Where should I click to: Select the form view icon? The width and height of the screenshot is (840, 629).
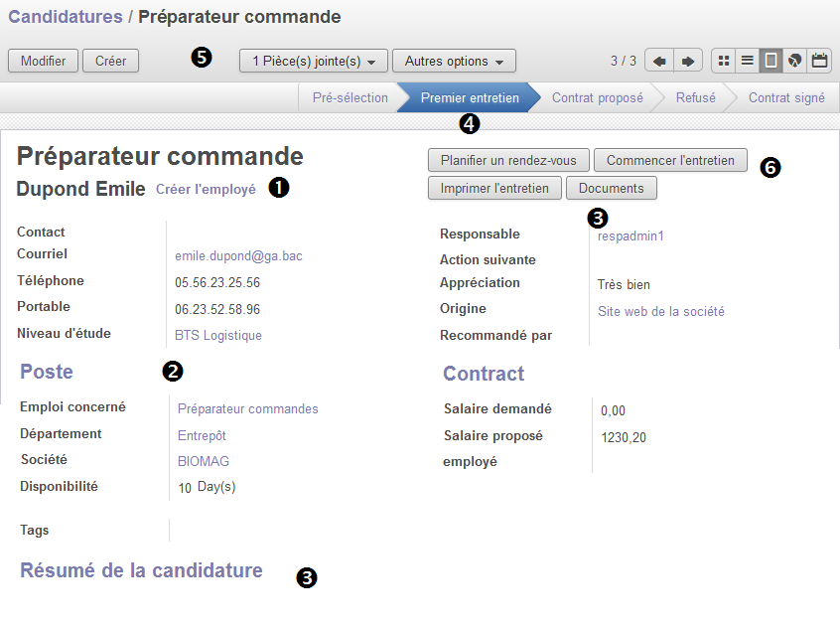[x=770, y=61]
